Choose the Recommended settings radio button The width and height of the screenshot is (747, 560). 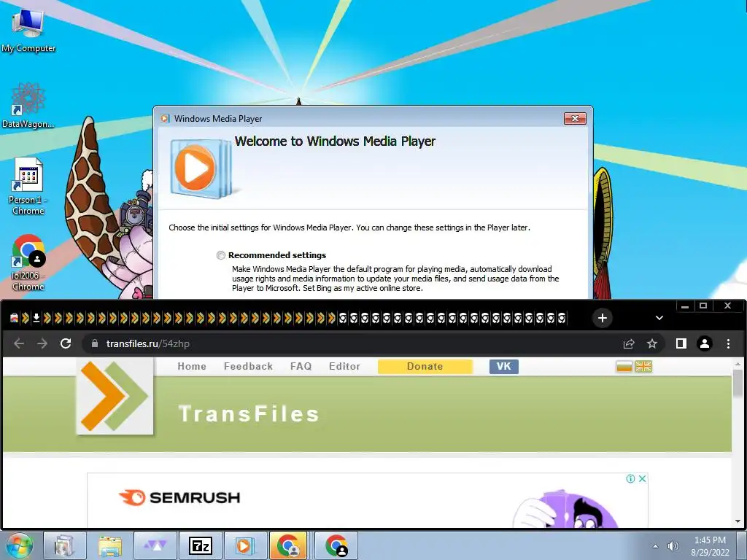pos(220,255)
